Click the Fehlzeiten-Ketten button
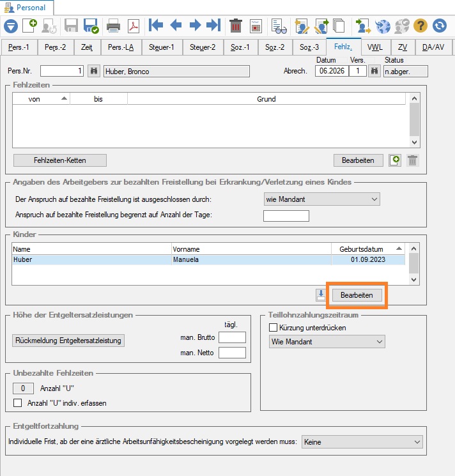 point(60,160)
